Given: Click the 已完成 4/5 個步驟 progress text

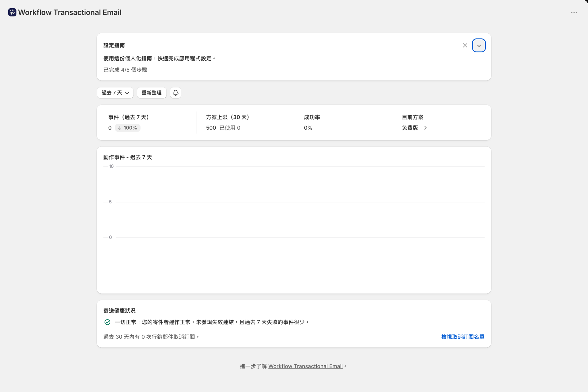Looking at the screenshot, I should (125, 70).
